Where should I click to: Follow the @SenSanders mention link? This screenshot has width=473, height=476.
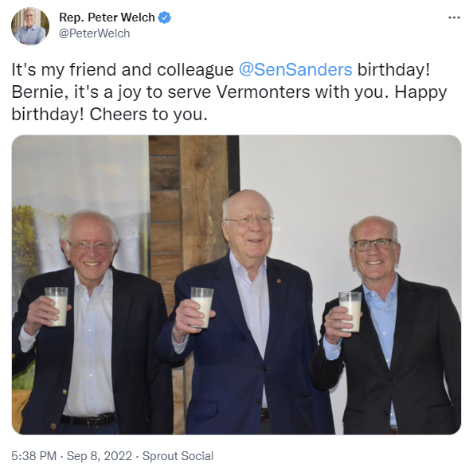pyautogui.click(x=295, y=69)
